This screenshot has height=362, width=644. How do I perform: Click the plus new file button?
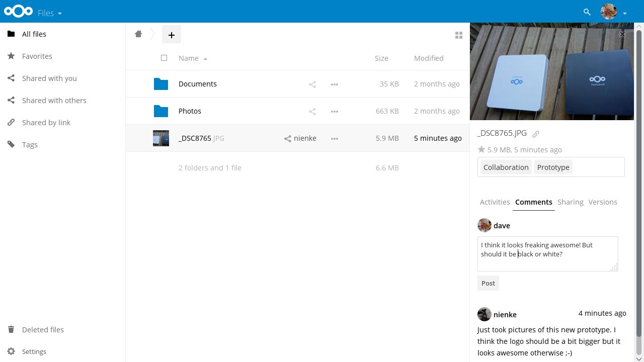coord(171,35)
